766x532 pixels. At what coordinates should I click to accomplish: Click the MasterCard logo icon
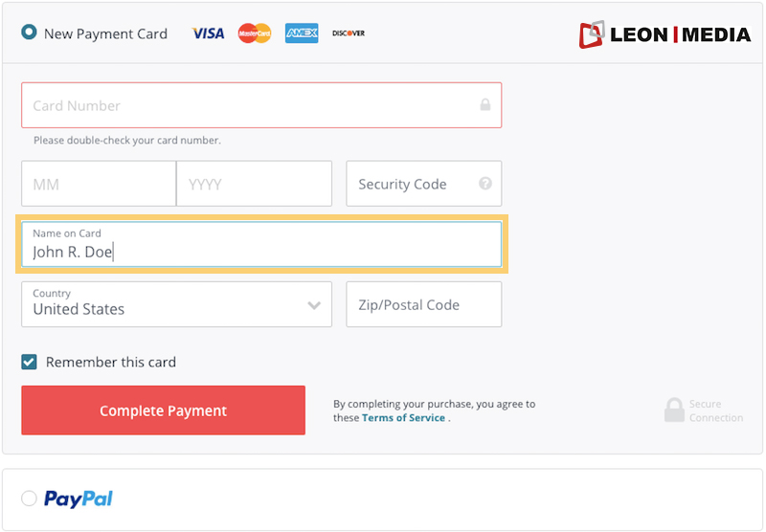255,33
